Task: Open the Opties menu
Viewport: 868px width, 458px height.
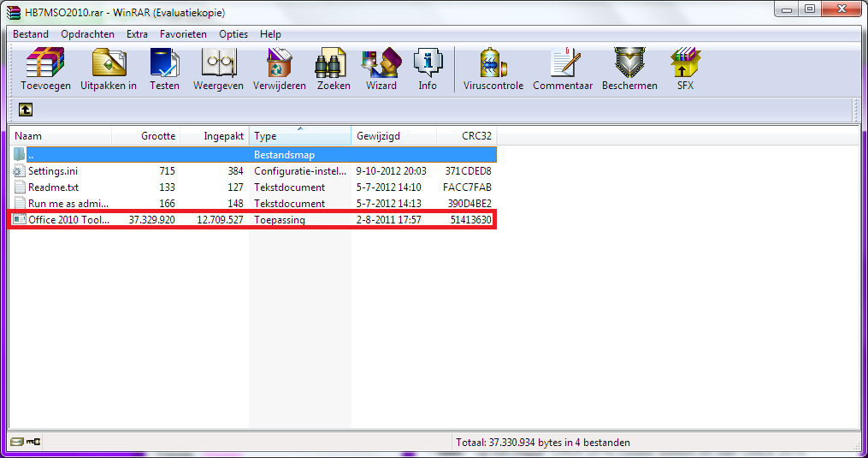Action: (233, 34)
